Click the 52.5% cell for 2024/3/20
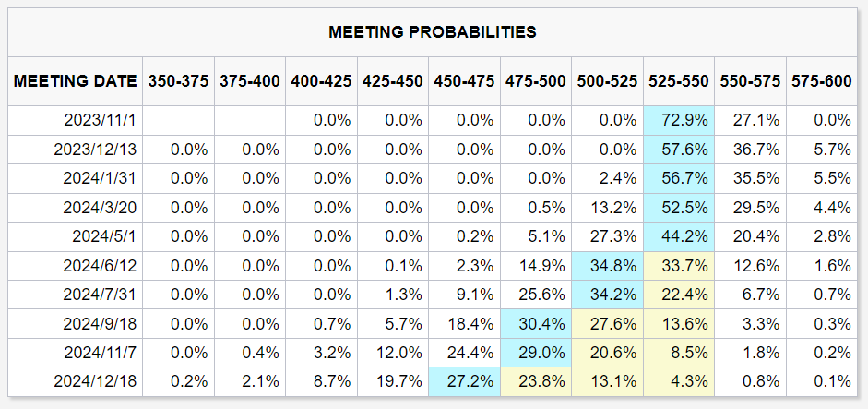The width and height of the screenshot is (868, 409). [678, 207]
